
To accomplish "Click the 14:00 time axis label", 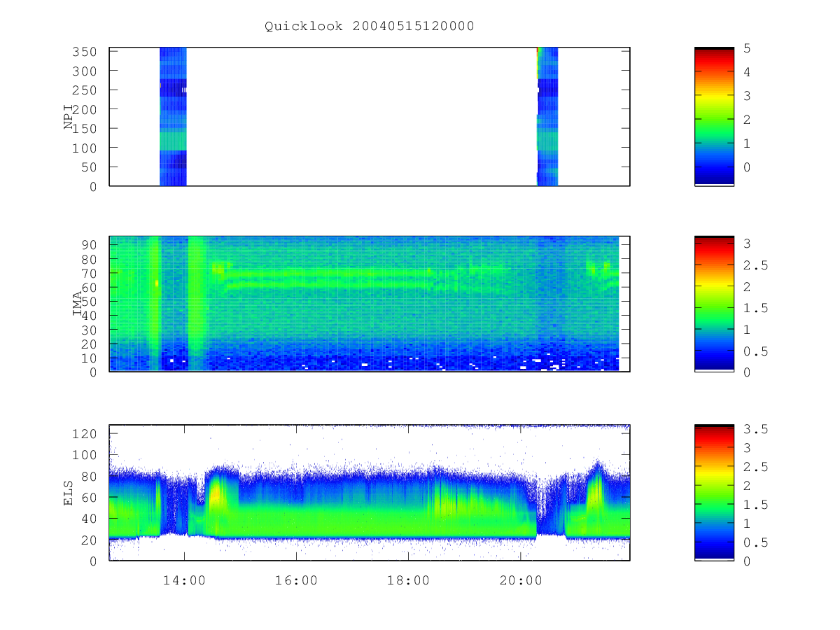I will pos(184,580).
